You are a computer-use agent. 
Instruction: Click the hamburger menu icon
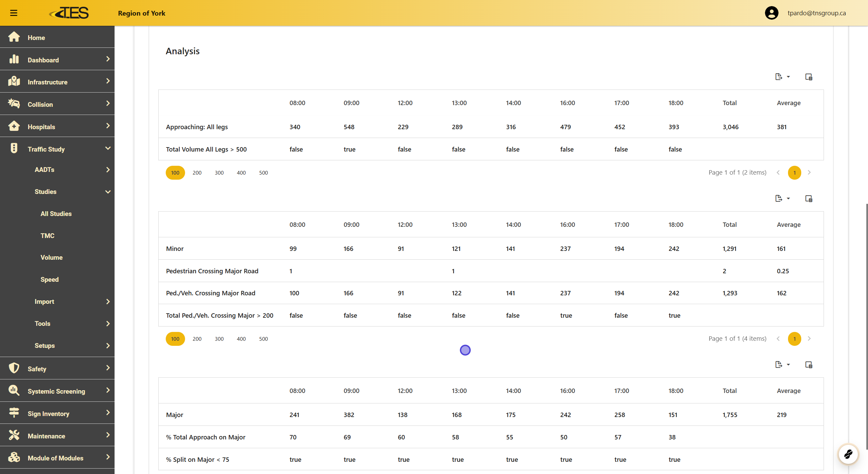coord(14,13)
